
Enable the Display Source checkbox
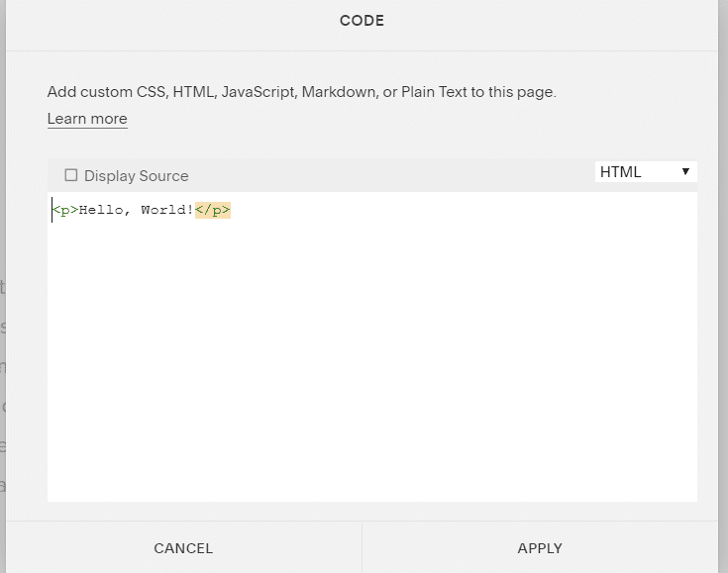[71, 175]
